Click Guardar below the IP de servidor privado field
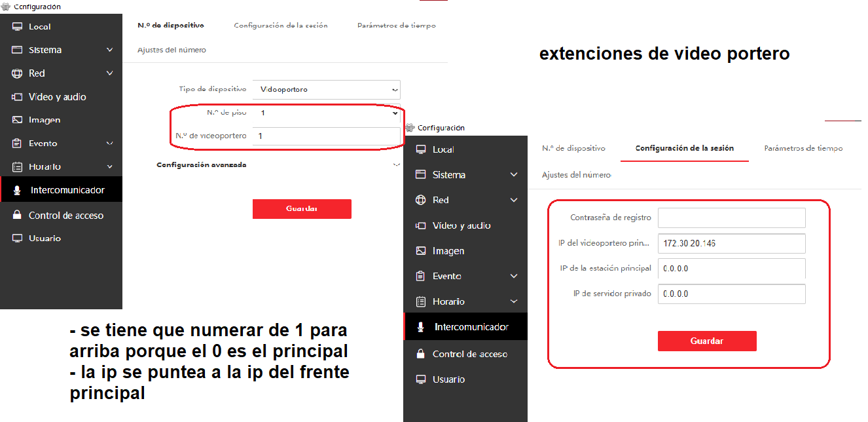 tap(707, 341)
